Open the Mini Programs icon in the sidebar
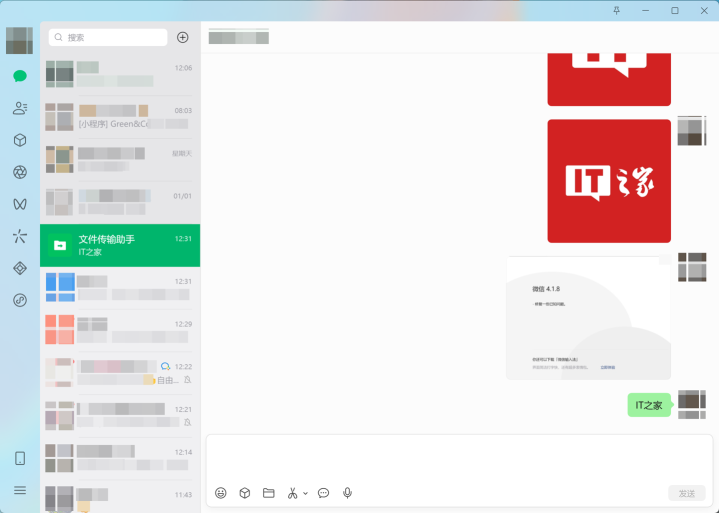Viewport: 719px width, 513px height. tap(20, 300)
